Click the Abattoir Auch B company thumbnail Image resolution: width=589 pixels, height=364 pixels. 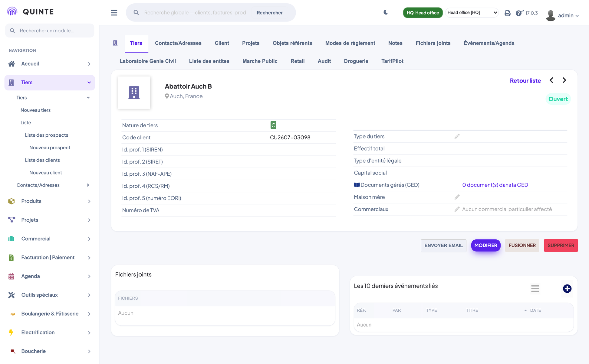tap(134, 93)
